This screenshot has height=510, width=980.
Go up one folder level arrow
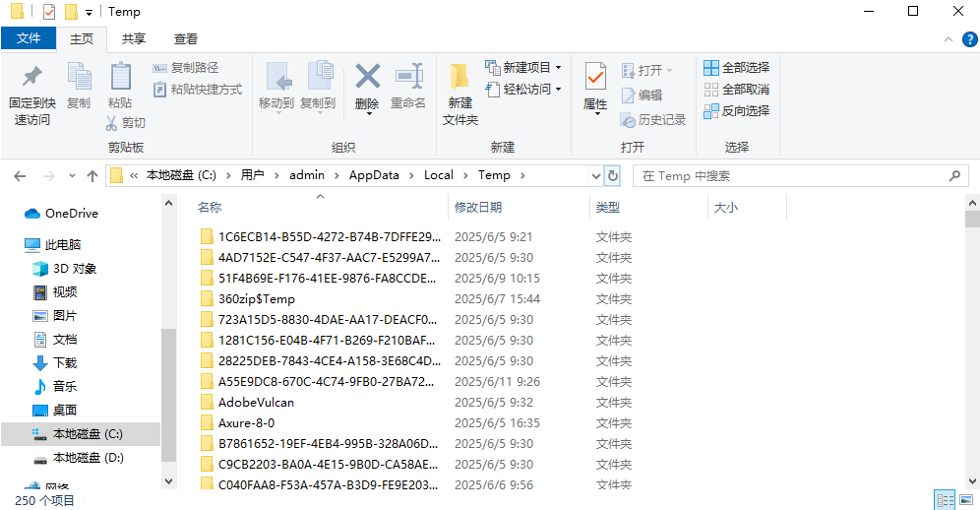click(92, 176)
